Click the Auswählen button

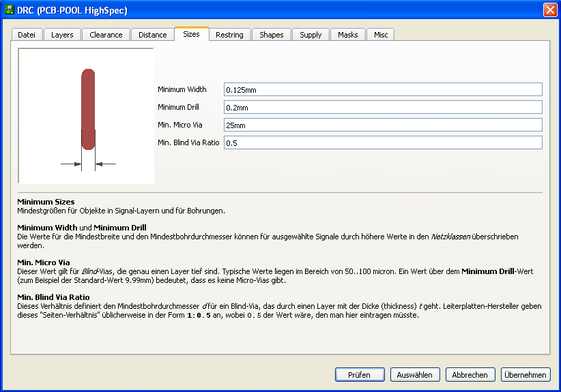(x=415, y=374)
